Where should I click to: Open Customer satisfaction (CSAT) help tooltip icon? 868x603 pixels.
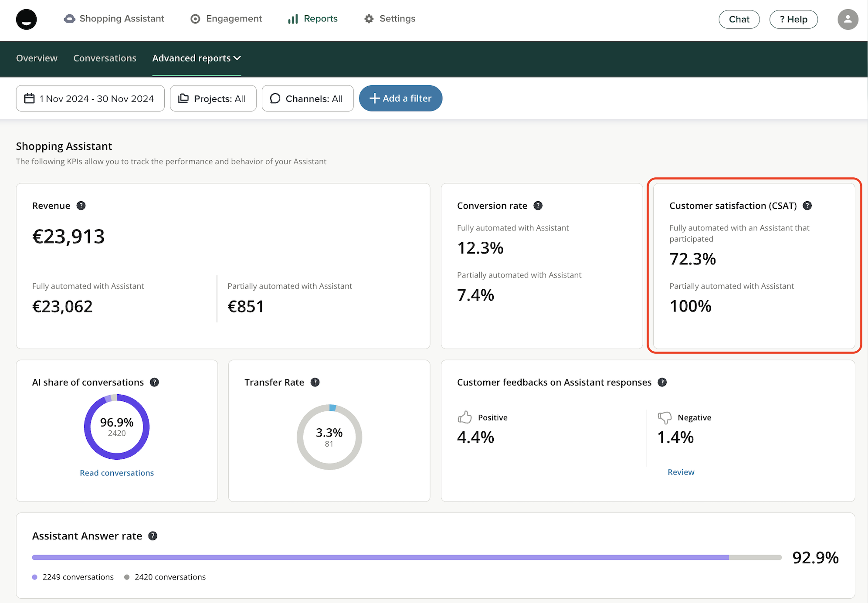click(807, 206)
